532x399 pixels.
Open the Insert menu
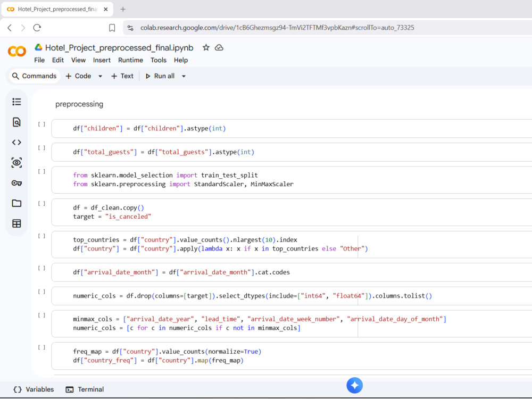(x=102, y=60)
